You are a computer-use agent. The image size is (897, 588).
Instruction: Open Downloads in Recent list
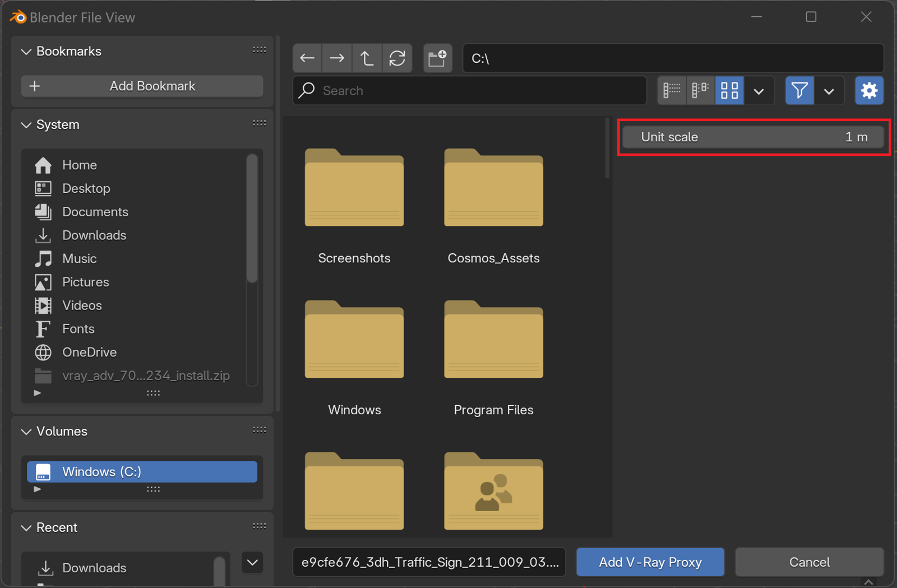coord(120,568)
